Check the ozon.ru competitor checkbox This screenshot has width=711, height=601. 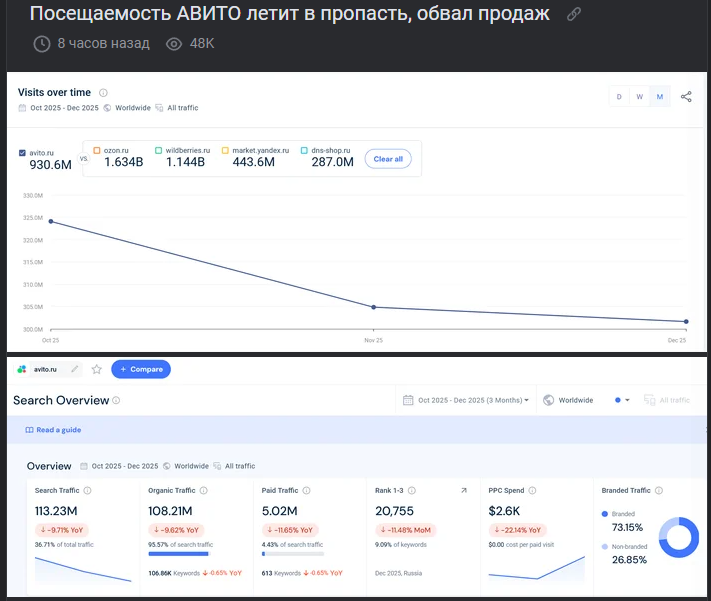point(97,151)
